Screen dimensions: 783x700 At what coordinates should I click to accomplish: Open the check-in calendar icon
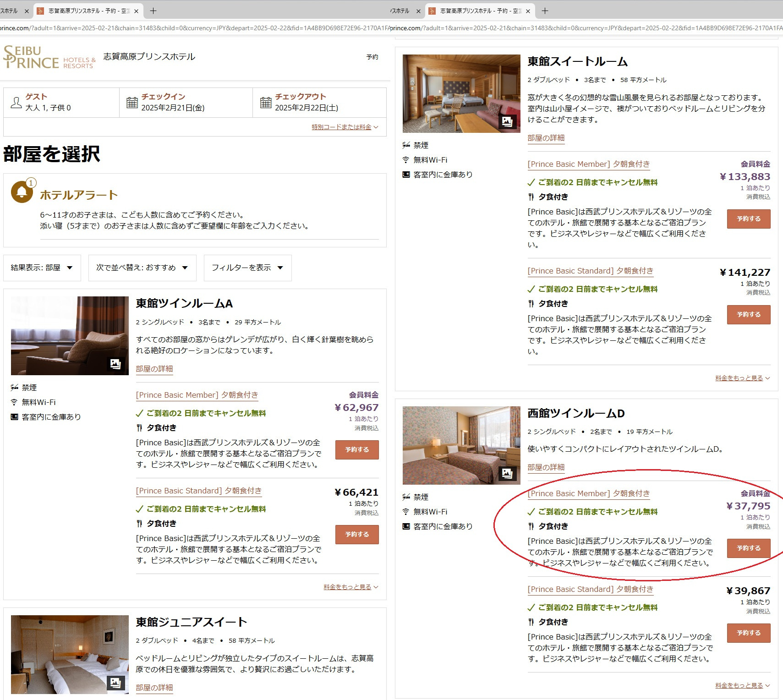tap(132, 103)
